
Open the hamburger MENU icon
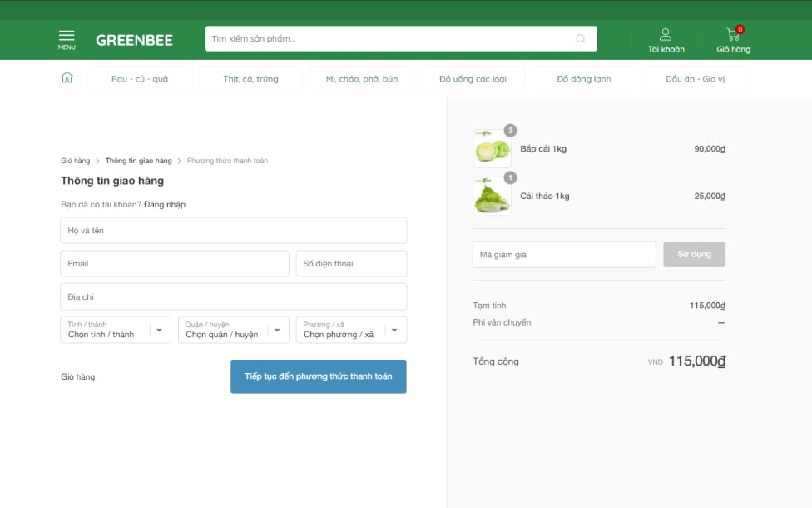point(67,38)
